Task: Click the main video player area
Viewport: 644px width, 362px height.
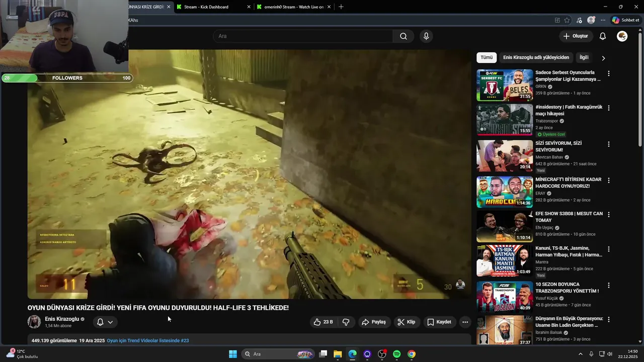Action: click(249, 174)
